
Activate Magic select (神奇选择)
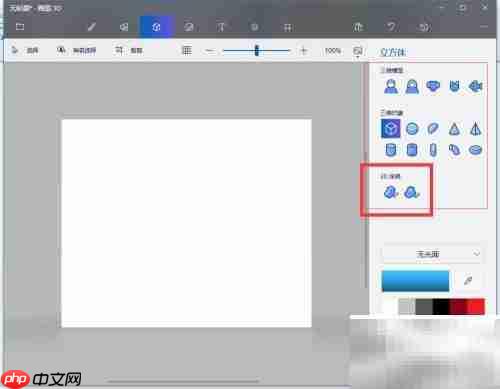point(77,51)
